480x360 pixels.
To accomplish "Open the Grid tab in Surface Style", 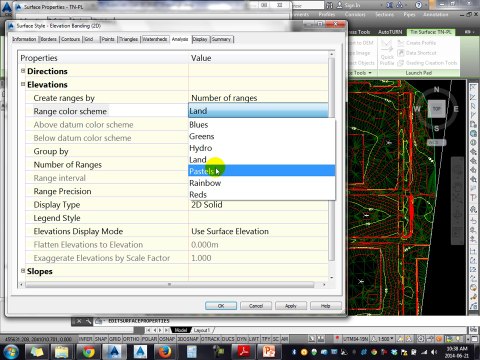I will pos(89,39).
